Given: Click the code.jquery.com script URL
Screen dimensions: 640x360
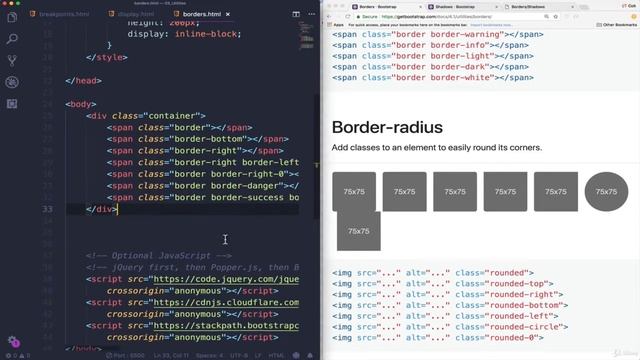Looking at the screenshot, I should coord(226,279).
